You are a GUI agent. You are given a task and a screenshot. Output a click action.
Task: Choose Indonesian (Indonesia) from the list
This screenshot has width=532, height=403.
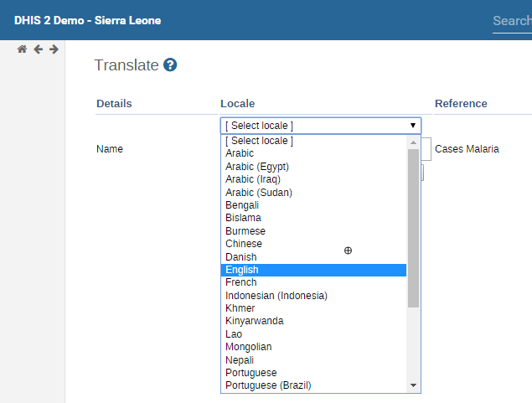pos(313,296)
